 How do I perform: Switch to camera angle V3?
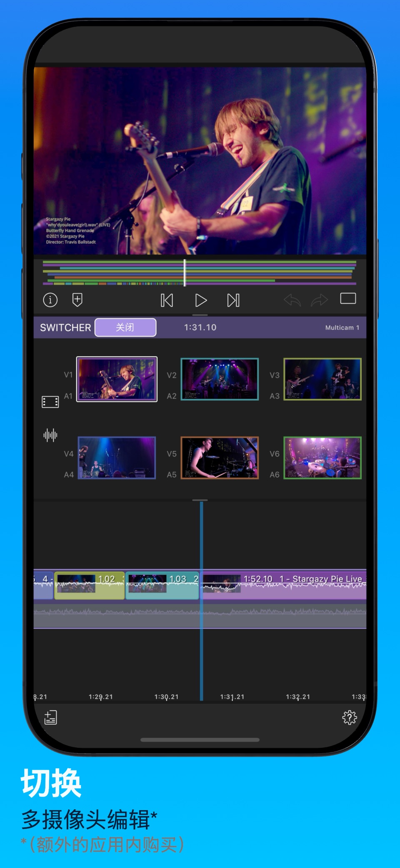tap(322, 379)
